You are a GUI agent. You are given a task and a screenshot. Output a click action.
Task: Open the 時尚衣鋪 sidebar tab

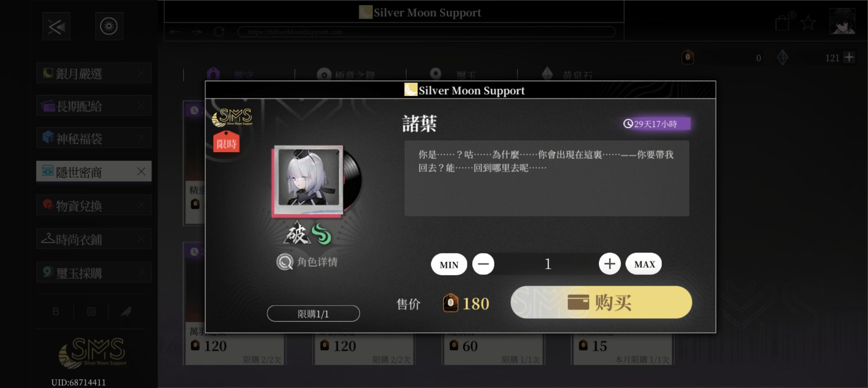click(x=94, y=238)
